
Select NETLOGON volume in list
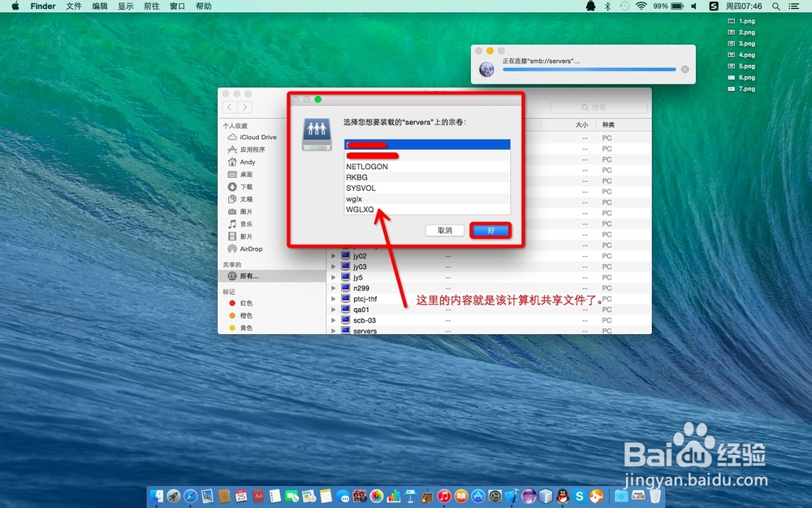(x=427, y=167)
